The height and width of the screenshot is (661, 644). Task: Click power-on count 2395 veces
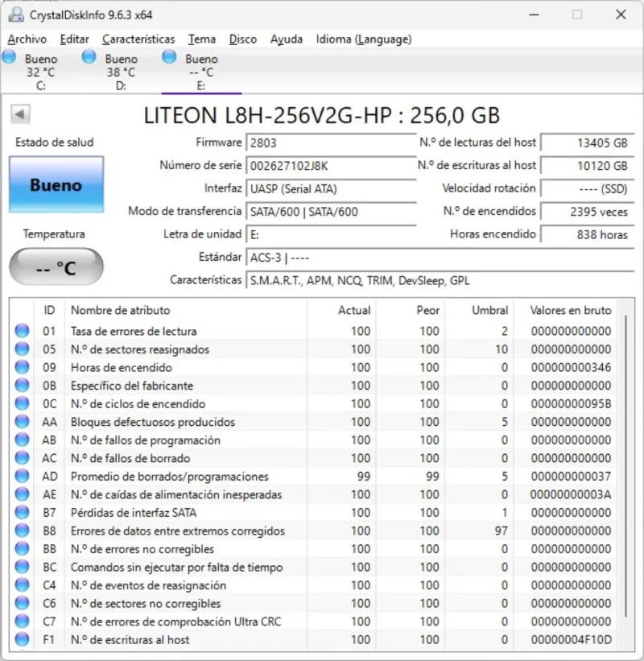(588, 212)
